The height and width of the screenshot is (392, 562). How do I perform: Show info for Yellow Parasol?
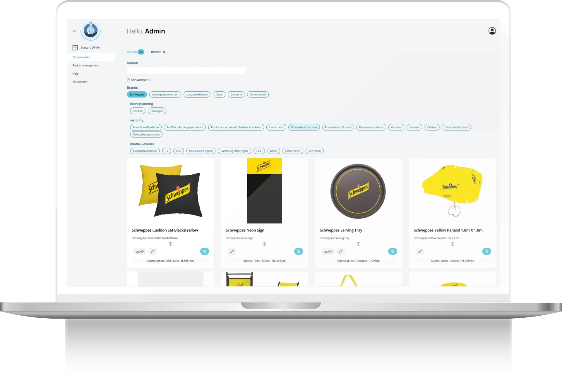coord(453,244)
